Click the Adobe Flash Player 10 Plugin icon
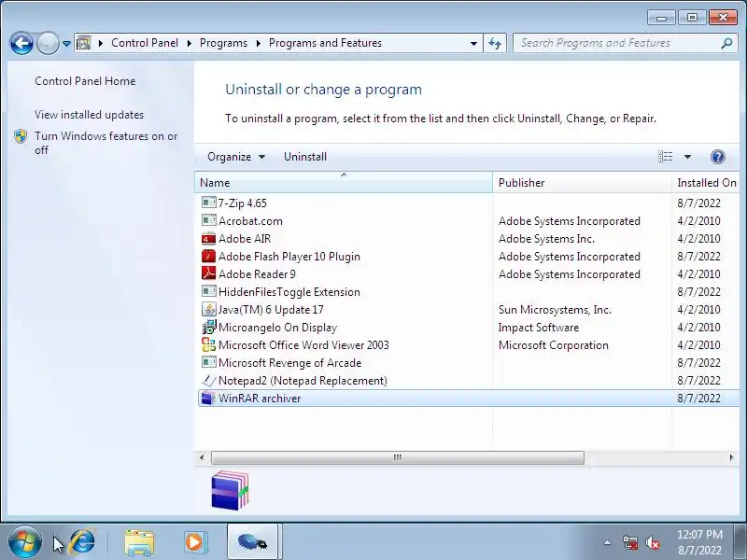Image resolution: width=747 pixels, height=560 pixels. [208, 256]
